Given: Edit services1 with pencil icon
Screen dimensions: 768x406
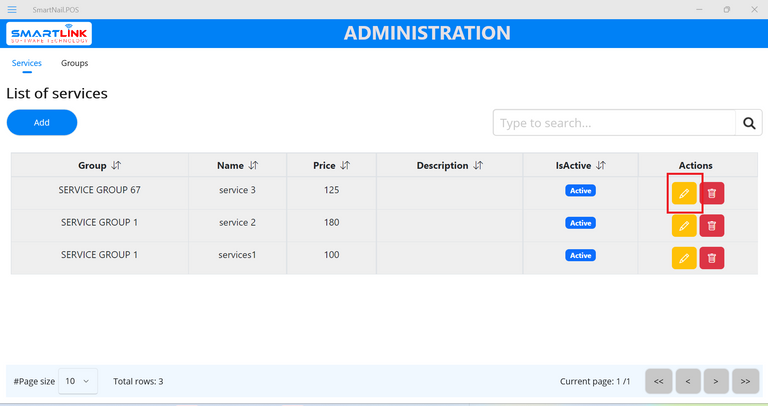Looking at the screenshot, I should (x=684, y=258).
